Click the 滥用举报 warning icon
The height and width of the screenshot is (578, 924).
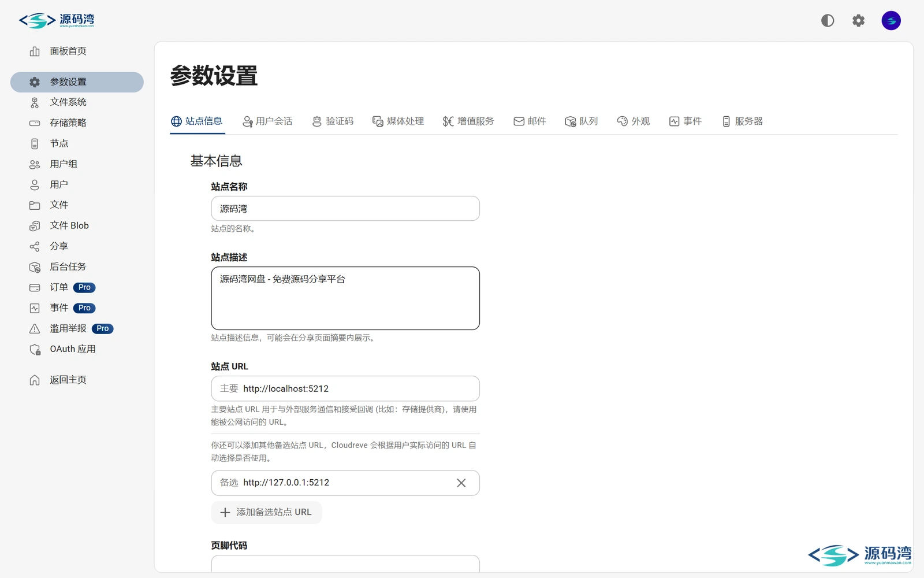(35, 329)
